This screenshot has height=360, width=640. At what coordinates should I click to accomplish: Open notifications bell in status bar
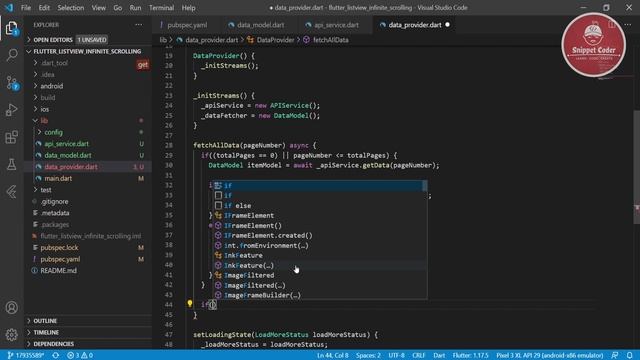(x=630, y=355)
